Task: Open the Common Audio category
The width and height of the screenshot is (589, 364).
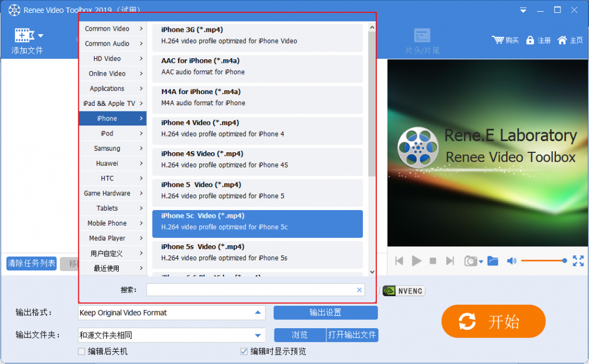Action: click(113, 44)
